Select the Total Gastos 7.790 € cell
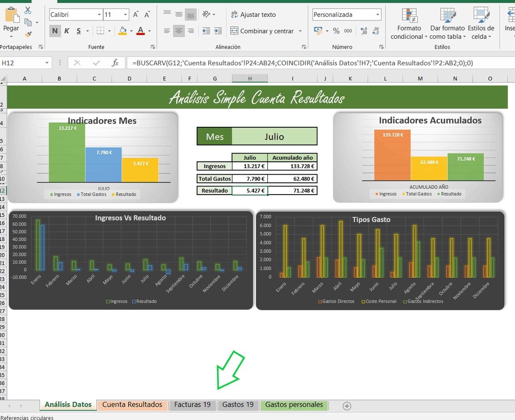The width and height of the screenshot is (515, 420). coord(250,179)
